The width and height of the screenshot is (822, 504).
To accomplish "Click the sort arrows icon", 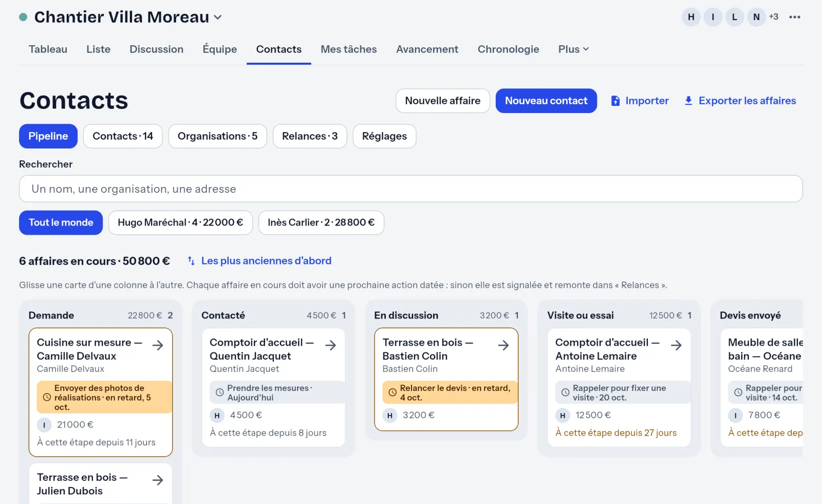I will (x=191, y=261).
